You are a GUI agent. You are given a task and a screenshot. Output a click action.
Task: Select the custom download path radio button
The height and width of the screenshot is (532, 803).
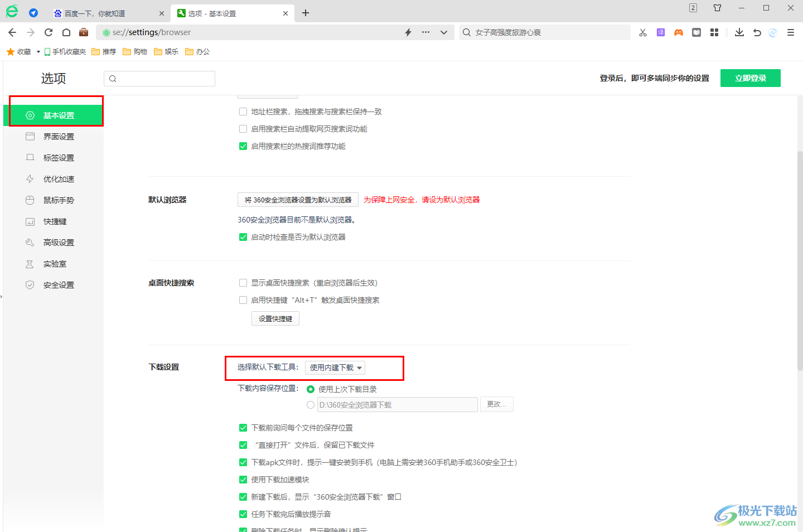311,405
